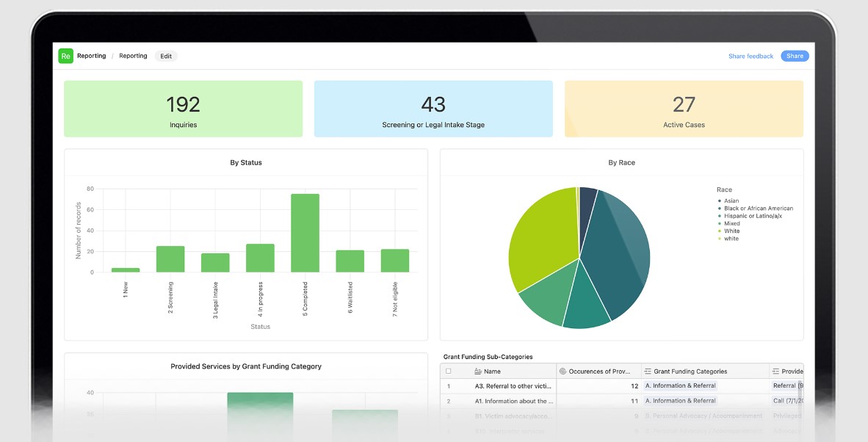This screenshot has width=868, height=442.
Task: Select the 43 Screening or Legal Intake Stage card
Action: click(433, 109)
